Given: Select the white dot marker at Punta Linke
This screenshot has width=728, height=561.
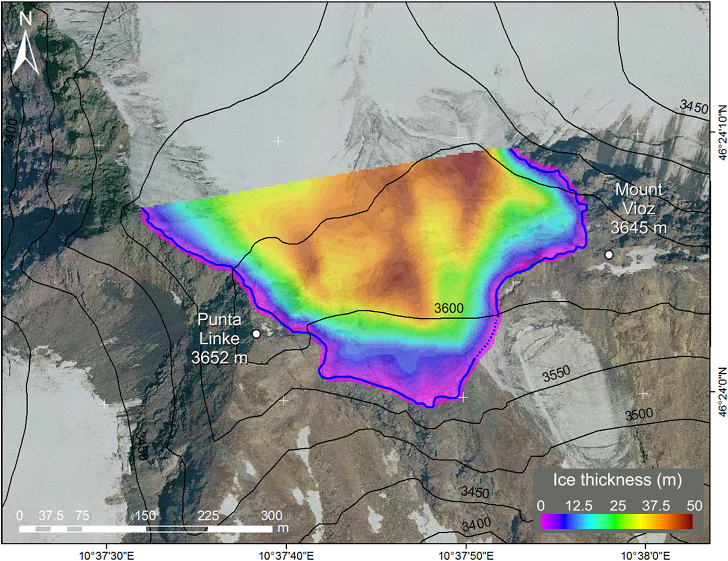Looking at the screenshot, I should (256, 334).
